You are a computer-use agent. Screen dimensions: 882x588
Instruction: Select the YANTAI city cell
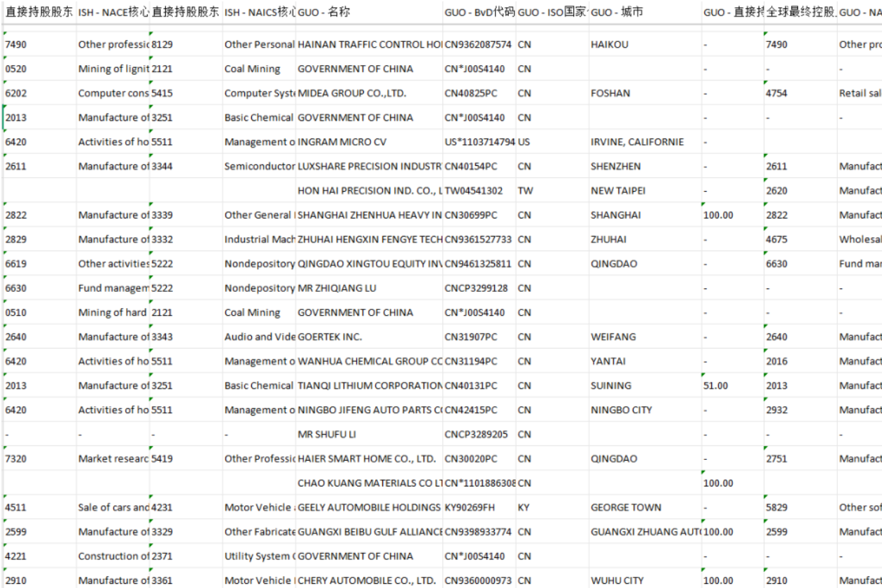tap(645, 361)
